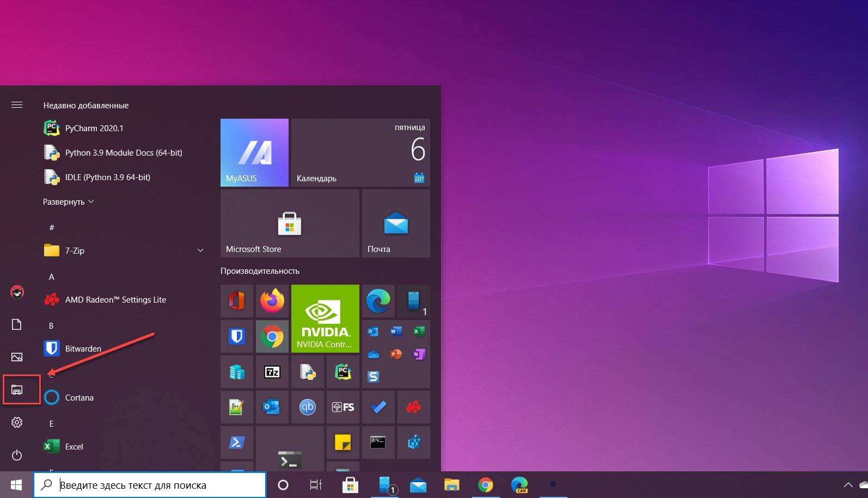This screenshot has height=498, width=868.
Task: Open the NVIDIA Control Panel tile
Action: tap(325, 318)
